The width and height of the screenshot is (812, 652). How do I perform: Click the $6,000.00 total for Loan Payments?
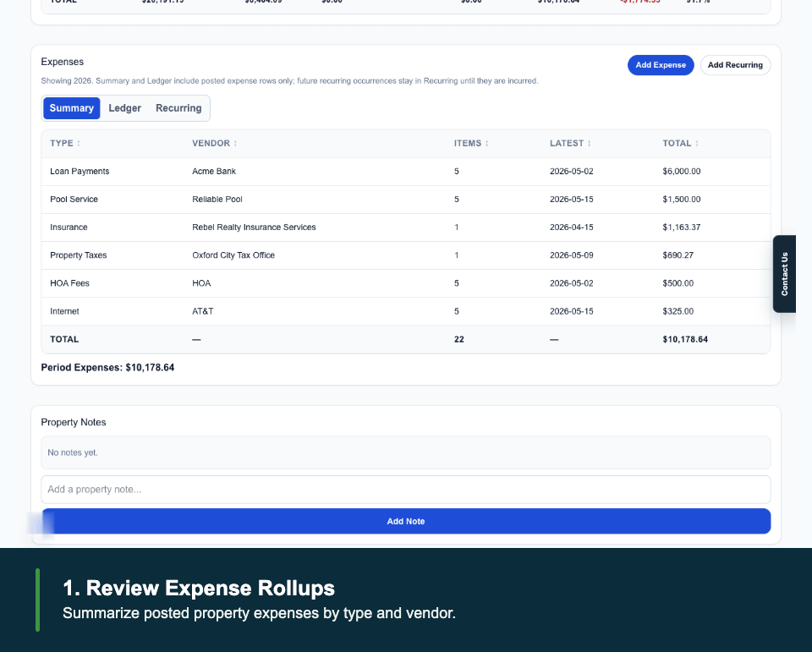[682, 172]
